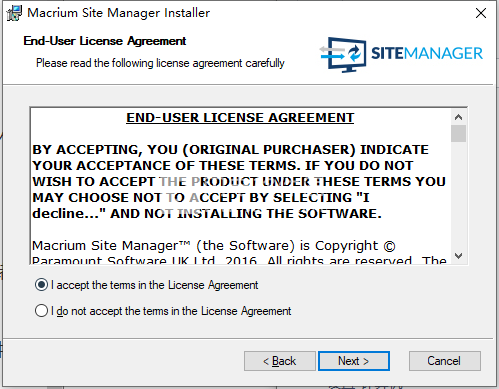Click the bold "BY ACCEPTING, YOU" paragraph
This screenshot has height=389, width=499.
(x=239, y=182)
